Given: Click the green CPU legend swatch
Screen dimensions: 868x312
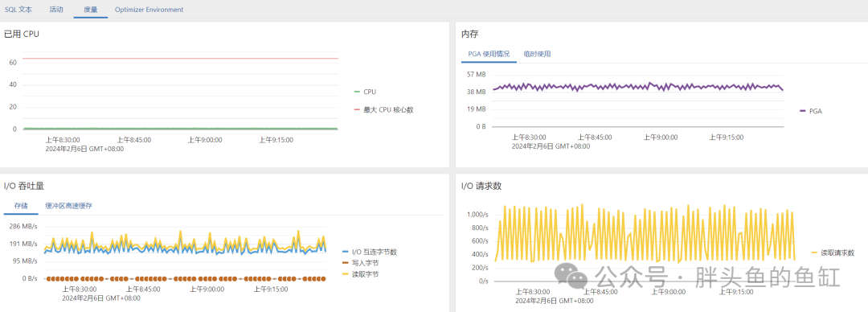Looking at the screenshot, I should pyautogui.click(x=357, y=92).
